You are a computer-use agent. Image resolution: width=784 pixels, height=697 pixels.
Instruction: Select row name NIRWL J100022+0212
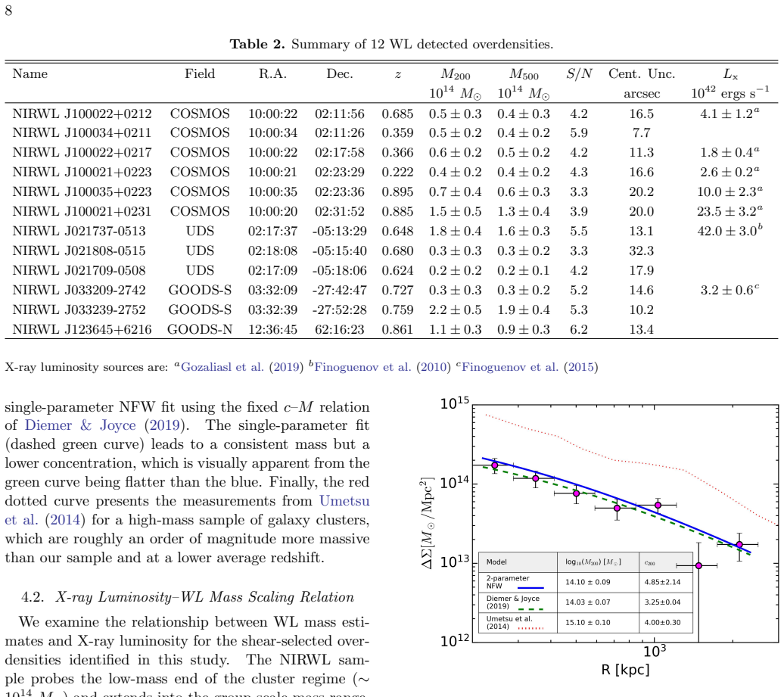tap(82, 114)
